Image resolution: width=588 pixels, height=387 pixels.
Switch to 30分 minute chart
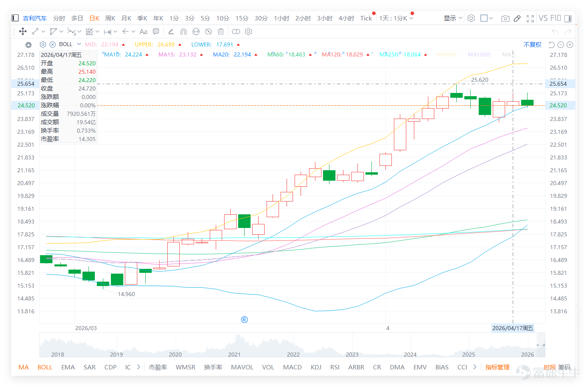tap(261, 18)
